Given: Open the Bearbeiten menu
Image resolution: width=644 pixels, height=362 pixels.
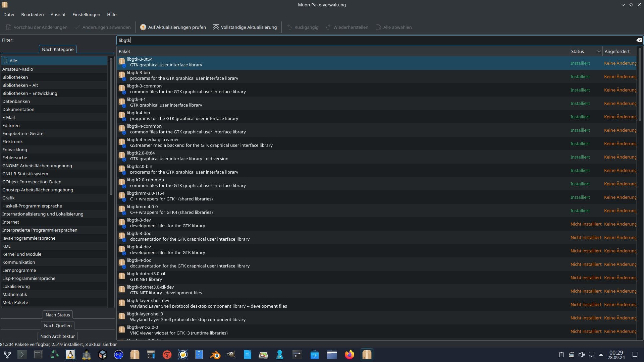Looking at the screenshot, I should (x=32, y=14).
